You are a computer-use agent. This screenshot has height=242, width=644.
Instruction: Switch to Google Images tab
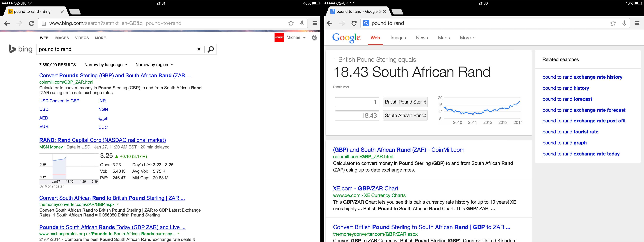tap(398, 38)
